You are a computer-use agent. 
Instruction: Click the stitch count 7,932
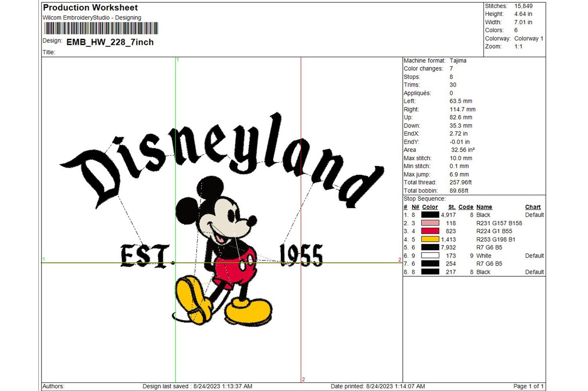point(448,248)
